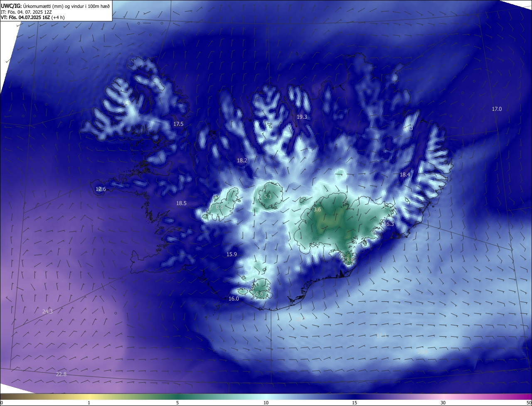This screenshot has height=406, width=532.
Task: Click the 16.3 value on the southeast coast
Action: pyautogui.click(x=389, y=224)
